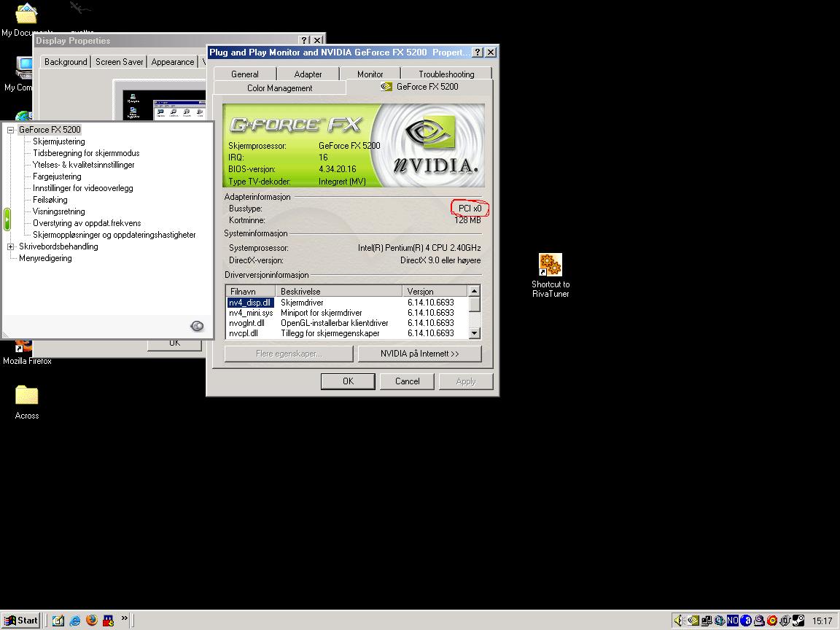Viewport: 840px width, 630px height.
Task: Open the Steam tray icon
Action: [798, 621]
